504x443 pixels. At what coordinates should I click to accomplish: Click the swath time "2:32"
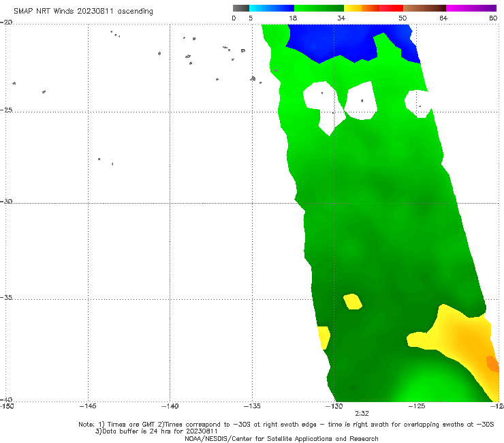(x=362, y=414)
